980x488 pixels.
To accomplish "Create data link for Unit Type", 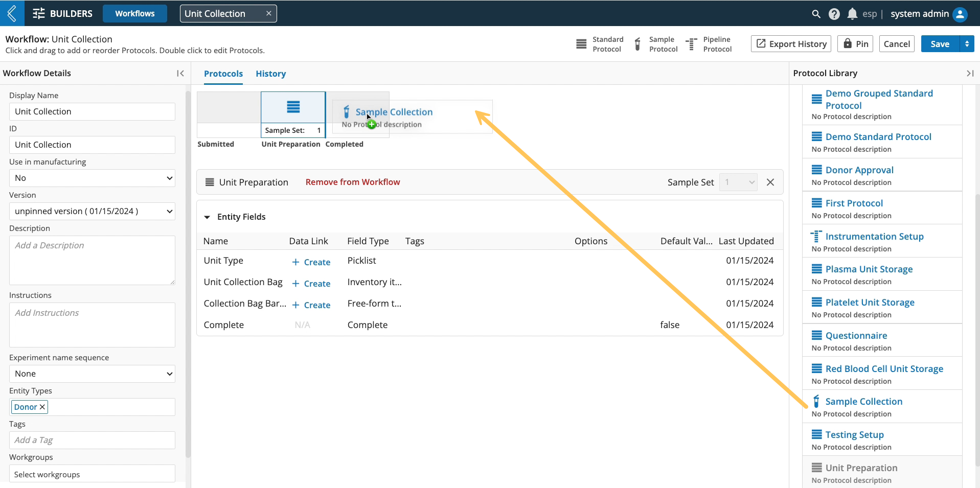I will pyautogui.click(x=311, y=262).
